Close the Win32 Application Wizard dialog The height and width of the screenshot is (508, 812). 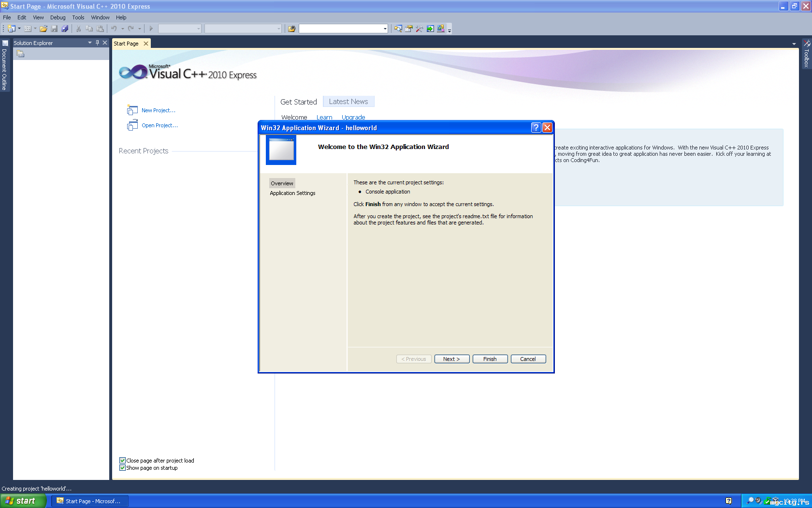[x=547, y=127]
